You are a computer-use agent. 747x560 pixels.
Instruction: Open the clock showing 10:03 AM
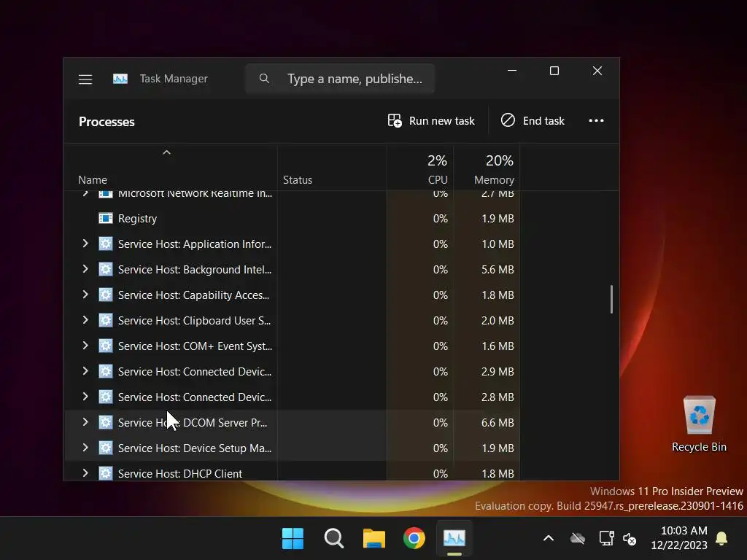pyautogui.click(x=679, y=537)
